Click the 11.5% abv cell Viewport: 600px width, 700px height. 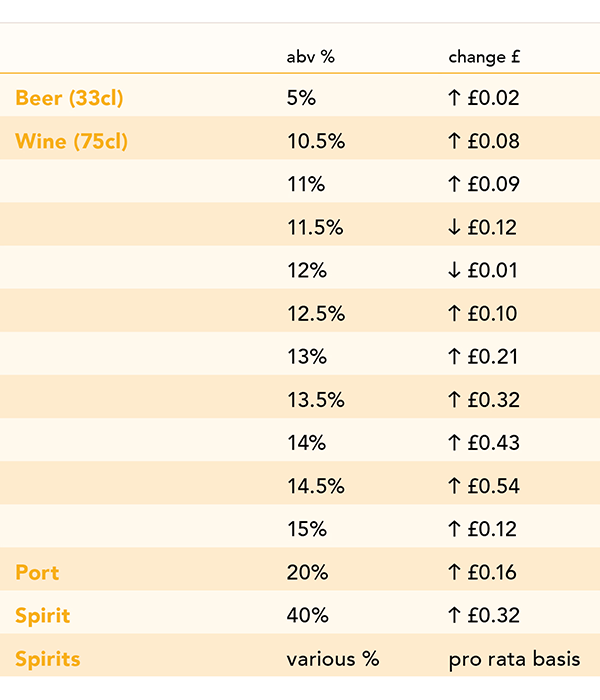[x=315, y=227]
